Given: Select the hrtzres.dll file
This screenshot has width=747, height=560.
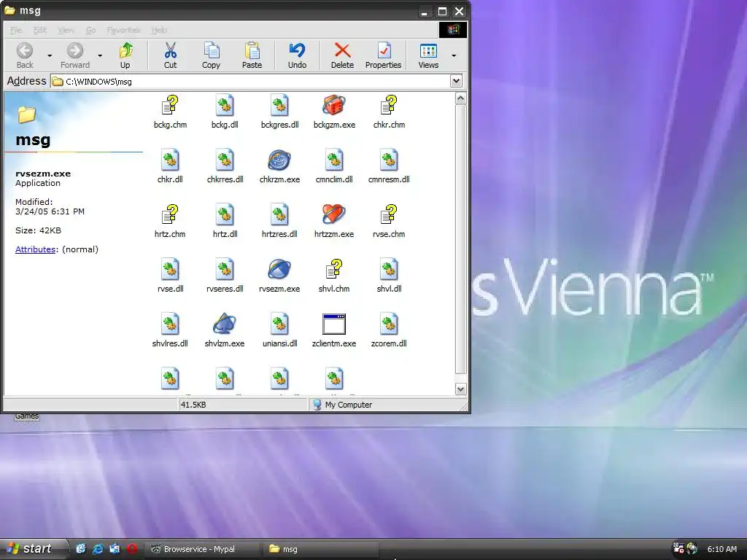Looking at the screenshot, I should coord(279,220).
